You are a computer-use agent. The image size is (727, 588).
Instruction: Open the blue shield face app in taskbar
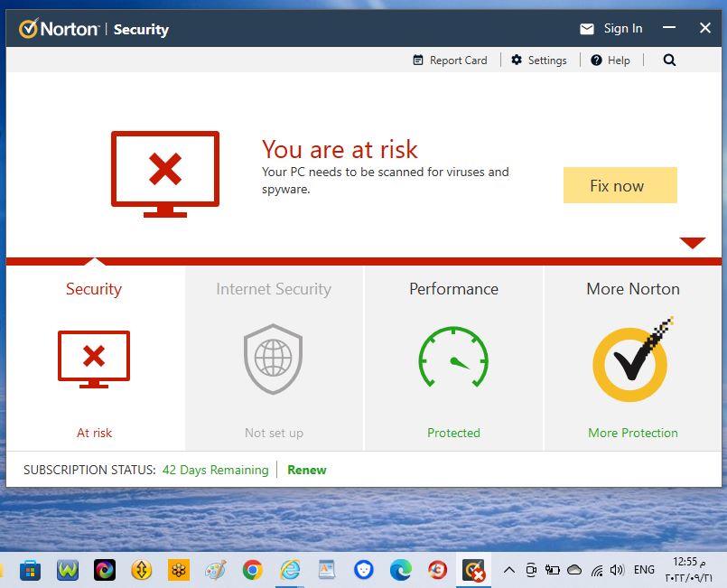coord(363,570)
